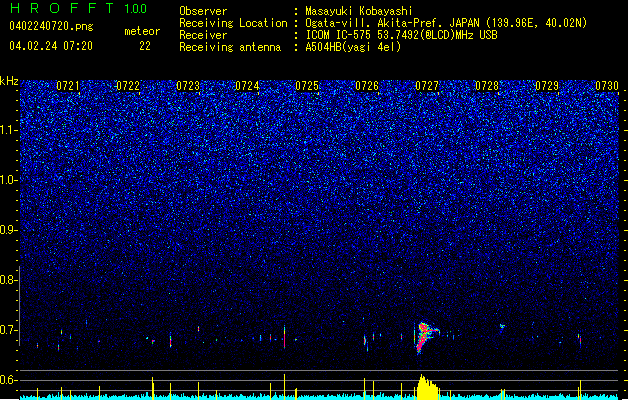Click time marker 0729
Viewport: 629px width, 400px height.
point(547,86)
